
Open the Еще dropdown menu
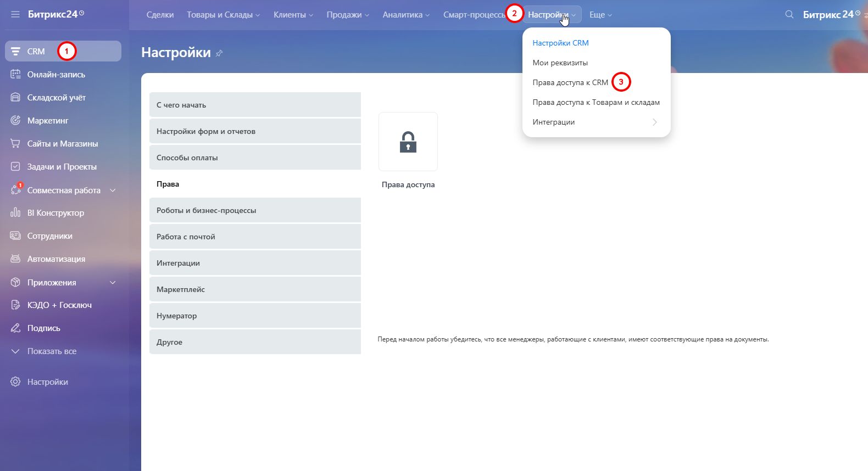pyautogui.click(x=600, y=15)
